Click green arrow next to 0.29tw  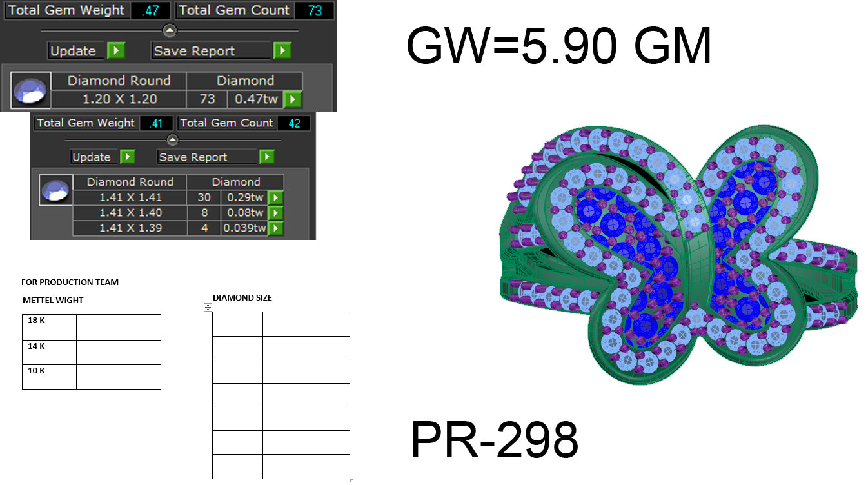point(275,197)
